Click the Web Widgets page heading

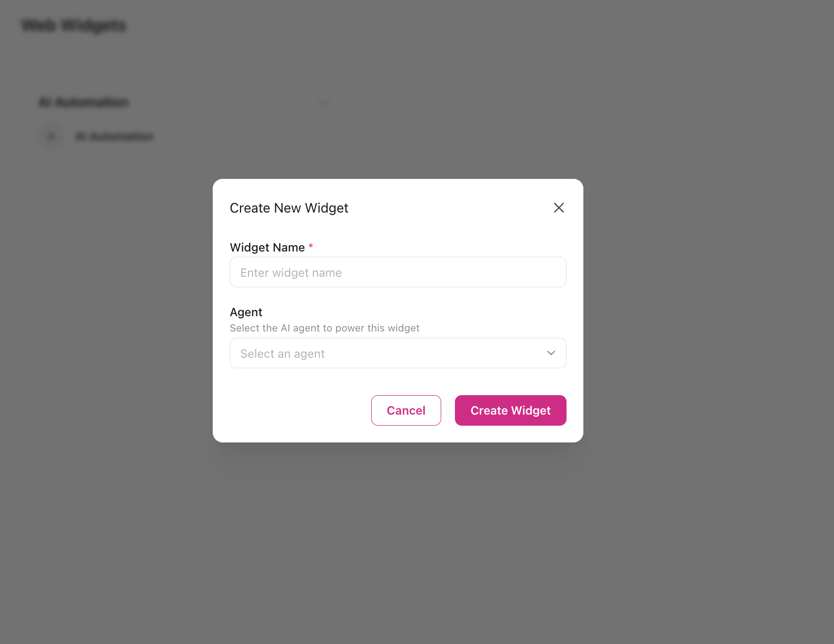pos(74,25)
